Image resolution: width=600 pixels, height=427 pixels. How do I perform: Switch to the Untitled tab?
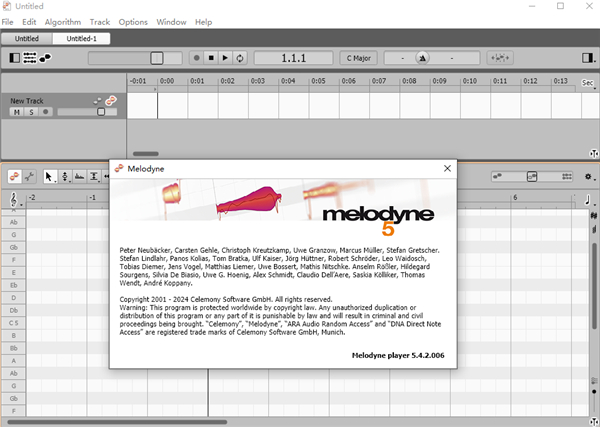point(26,39)
